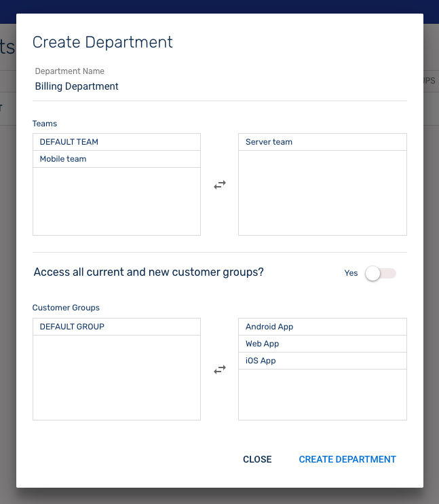Click the access all customer groups question text
Screen dimensions: 439x504
[x=149, y=272]
